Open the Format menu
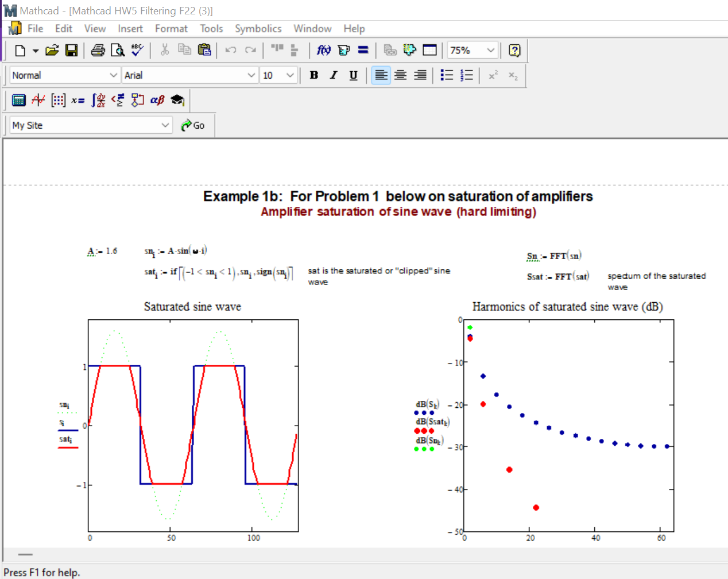 tap(171, 28)
